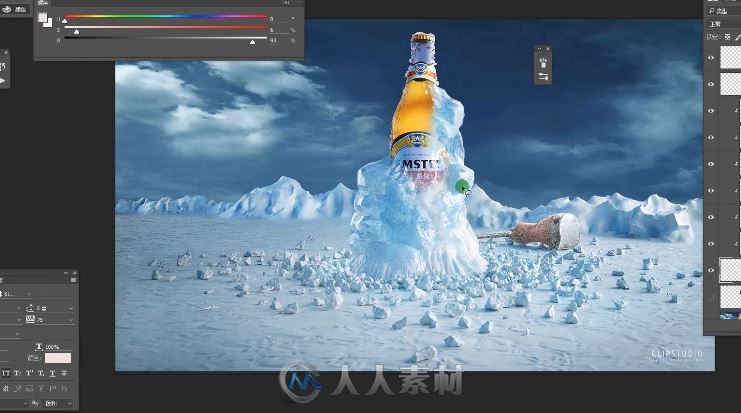Image resolution: width=741 pixels, height=413 pixels.
Task: Apply Superscript text style
Action: point(29,373)
